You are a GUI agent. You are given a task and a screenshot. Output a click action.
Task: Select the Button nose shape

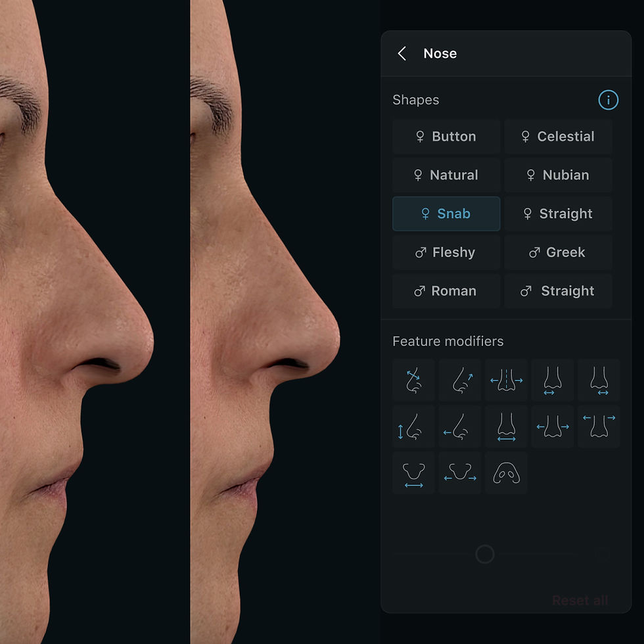coord(446,136)
